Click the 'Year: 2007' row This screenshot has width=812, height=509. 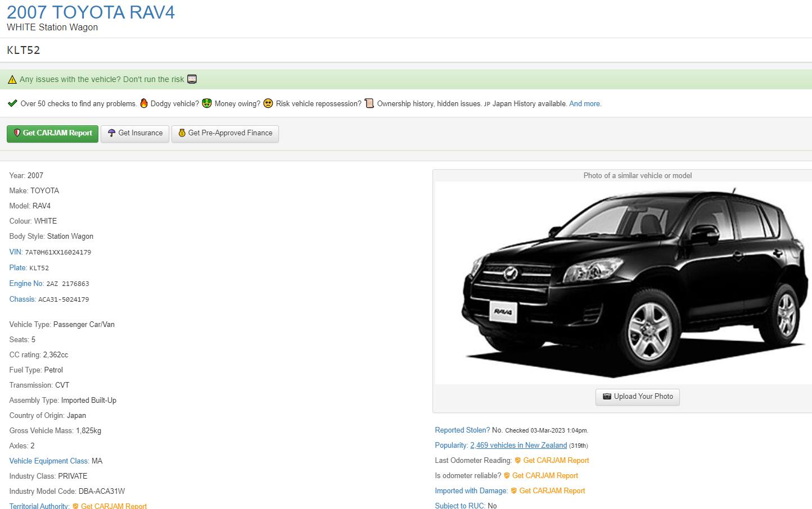[26, 176]
